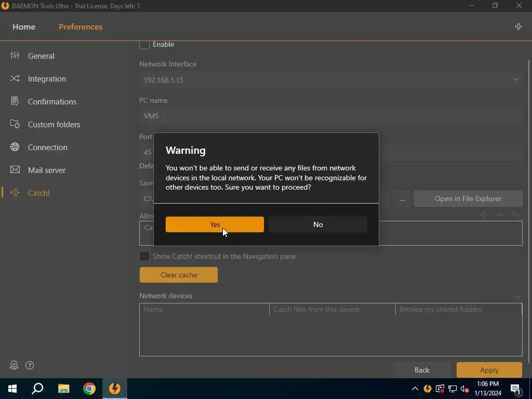The image size is (532, 399).
Task: Click Open in File Explorer
Action: 468,199
